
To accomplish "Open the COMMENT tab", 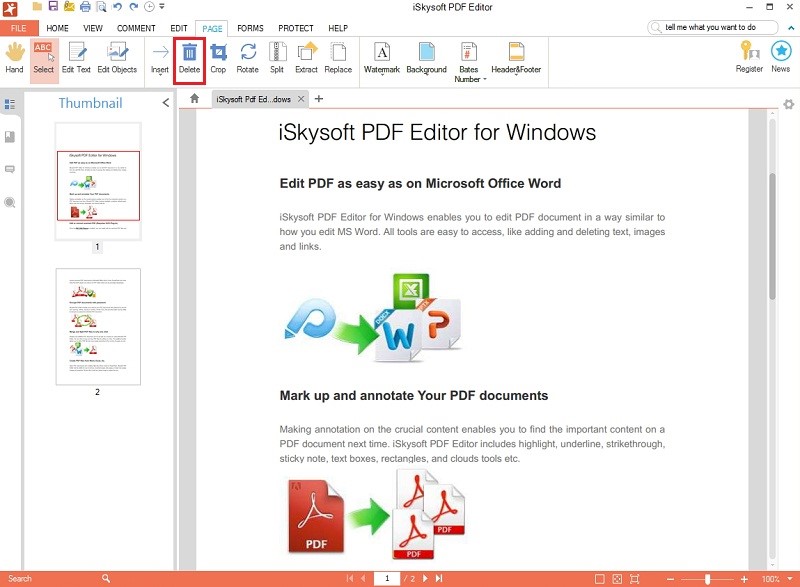I will pyautogui.click(x=136, y=28).
